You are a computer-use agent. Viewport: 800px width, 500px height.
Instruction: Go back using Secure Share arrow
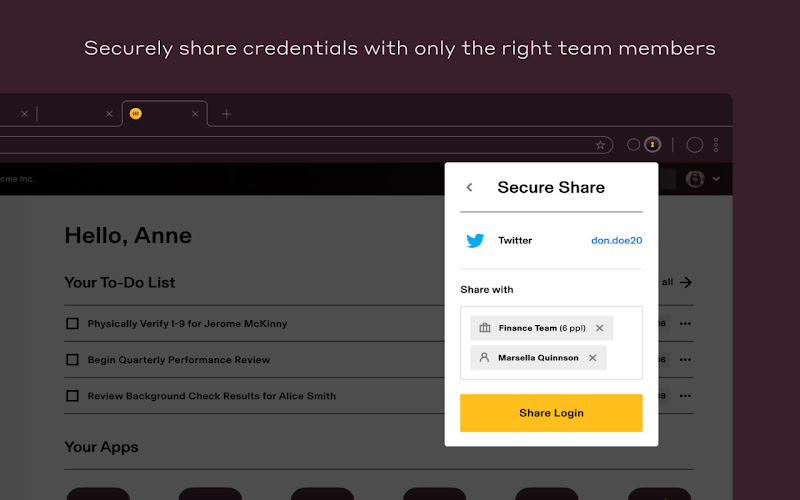pyautogui.click(x=469, y=187)
